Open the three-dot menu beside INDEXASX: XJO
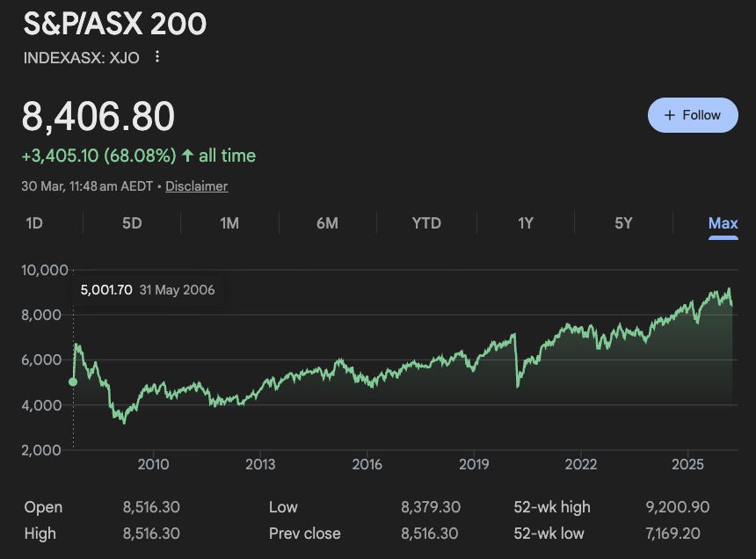756x559 pixels. pos(157,57)
